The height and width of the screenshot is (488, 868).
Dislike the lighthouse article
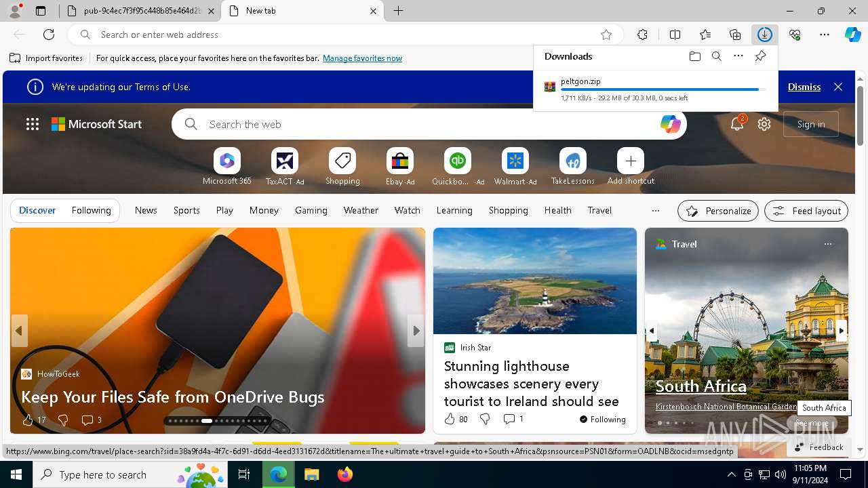485,420
